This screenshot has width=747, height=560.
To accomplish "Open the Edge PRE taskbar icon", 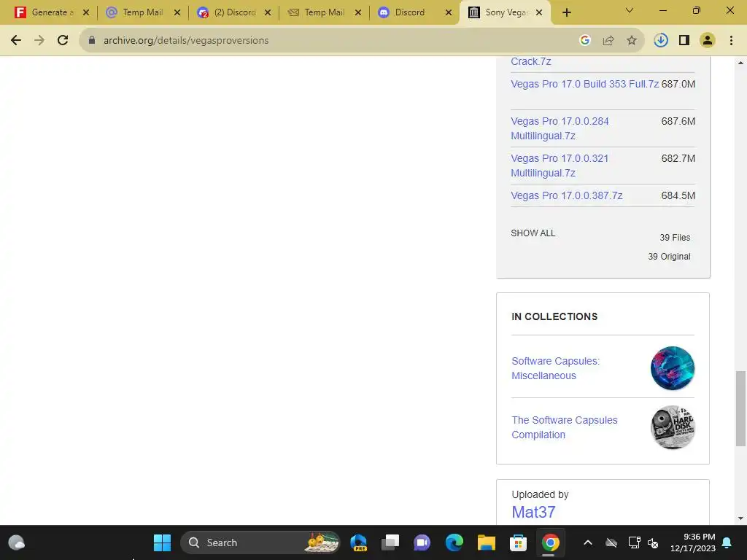I will click(358, 542).
